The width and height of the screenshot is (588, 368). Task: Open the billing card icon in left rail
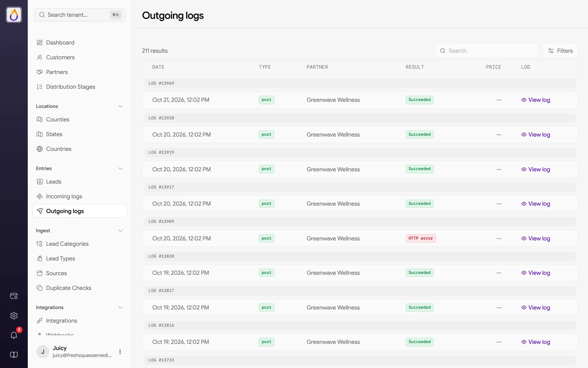click(x=14, y=296)
